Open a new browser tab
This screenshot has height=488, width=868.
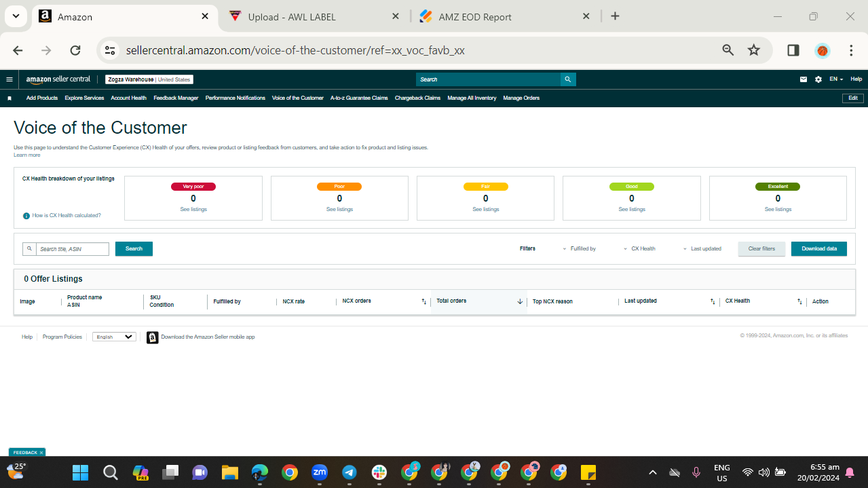tap(615, 16)
